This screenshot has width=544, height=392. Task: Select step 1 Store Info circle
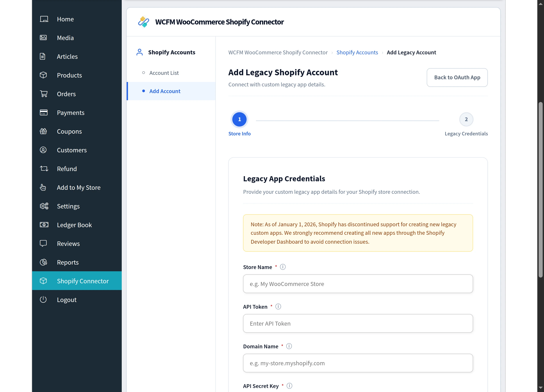coord(239,119)
